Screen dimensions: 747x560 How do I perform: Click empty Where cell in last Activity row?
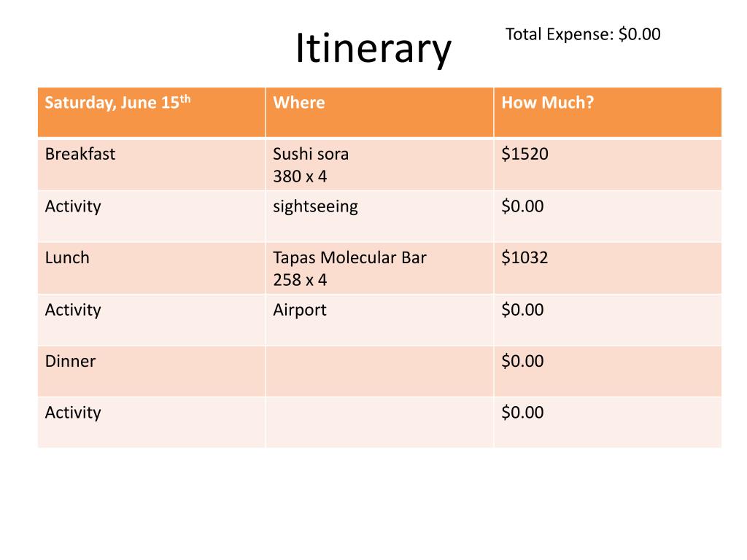379,423
